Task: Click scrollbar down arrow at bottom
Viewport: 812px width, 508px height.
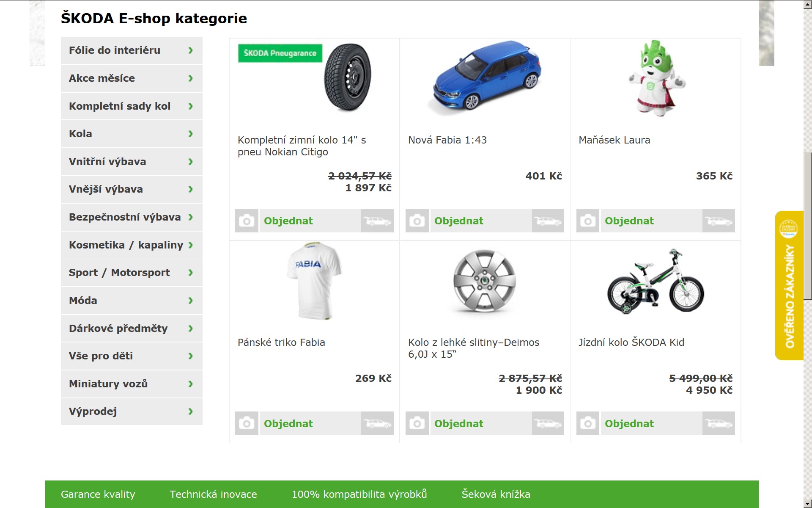Action: [x=808, y=504]
